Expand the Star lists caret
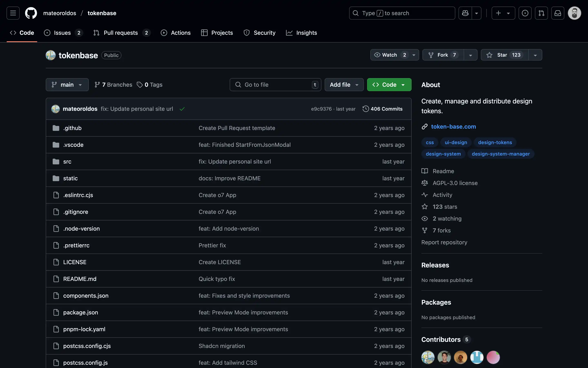Viewport: 588px width, 368px height. [x=535, y=55]
